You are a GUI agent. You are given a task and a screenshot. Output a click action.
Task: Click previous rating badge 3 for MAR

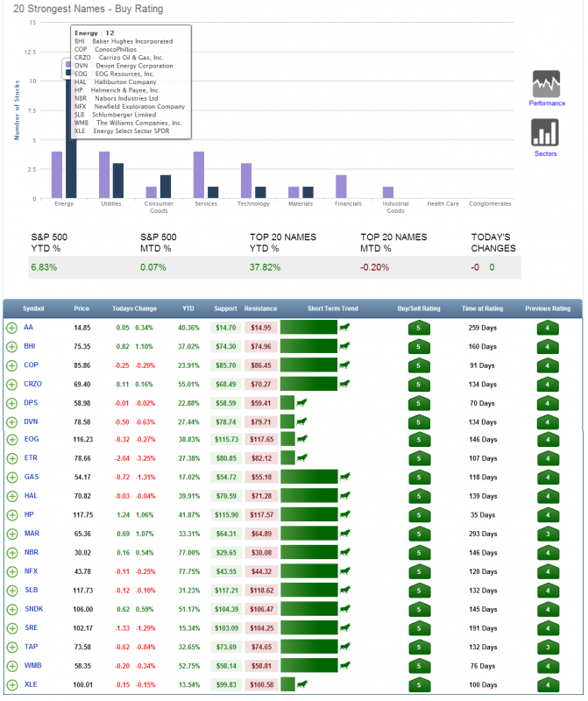coord(548,534)
